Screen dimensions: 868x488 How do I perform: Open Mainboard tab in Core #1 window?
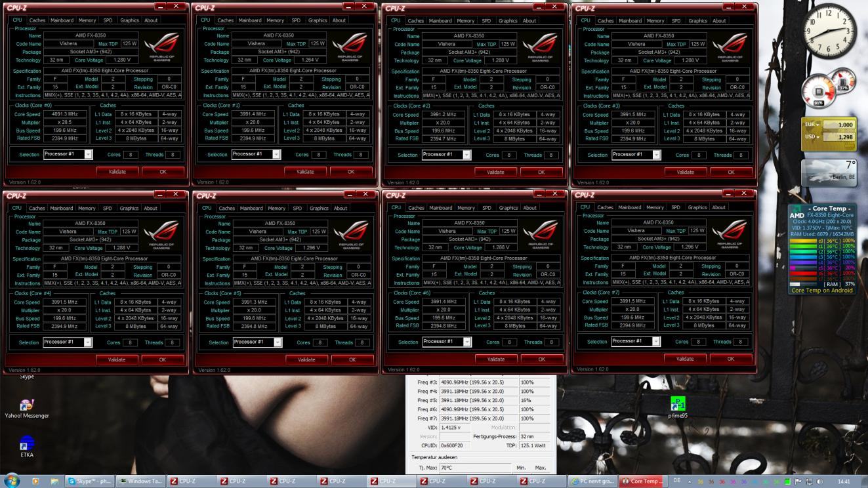pos(249,20)
